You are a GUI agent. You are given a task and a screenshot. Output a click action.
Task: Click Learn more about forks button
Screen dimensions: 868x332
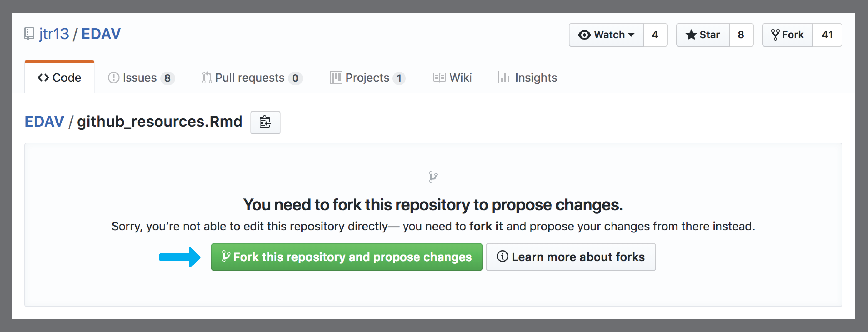coord(571,257)
